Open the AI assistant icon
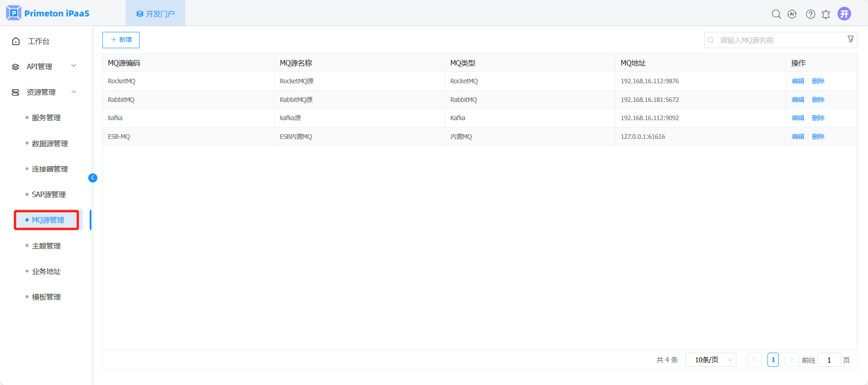 (792, 14)
